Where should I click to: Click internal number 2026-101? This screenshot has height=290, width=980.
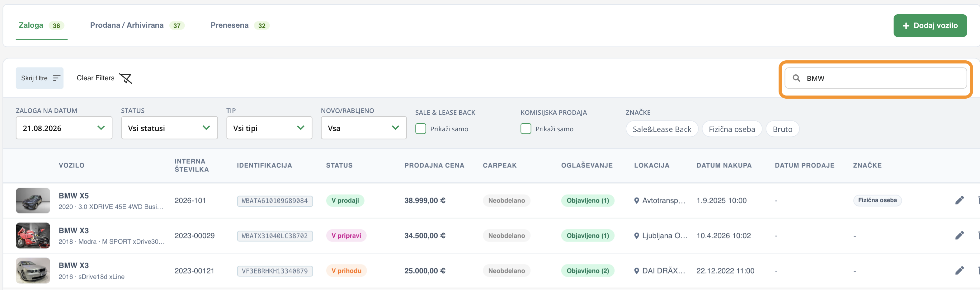190,200
